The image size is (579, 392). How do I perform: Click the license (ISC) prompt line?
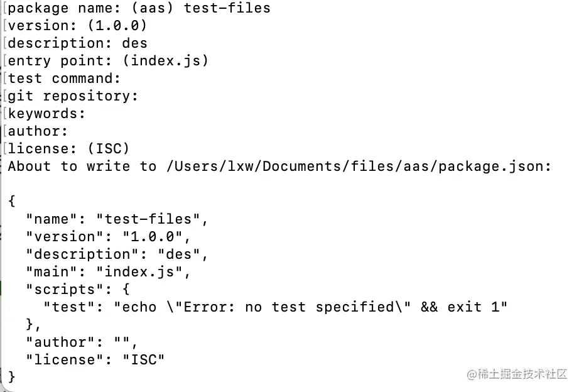pos(68,149)
